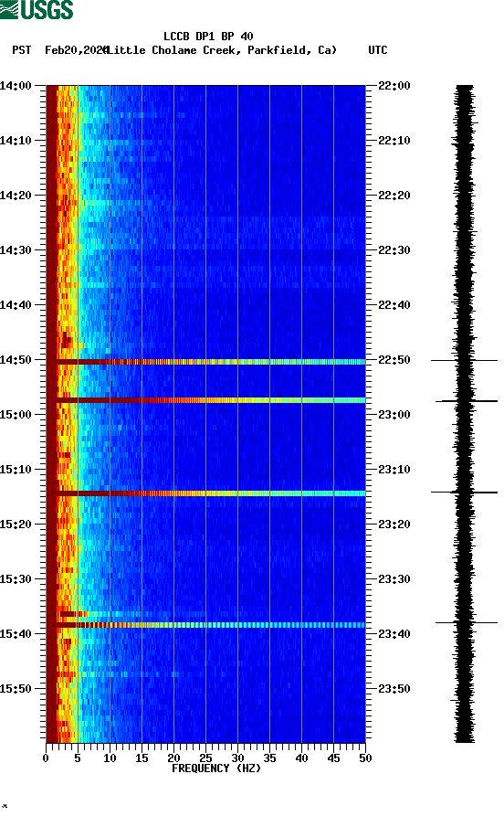The width and height of the screenshot is (504, 816).
Task: Click the 22:10 UTC time label
Action: click(x=394, y=141)
